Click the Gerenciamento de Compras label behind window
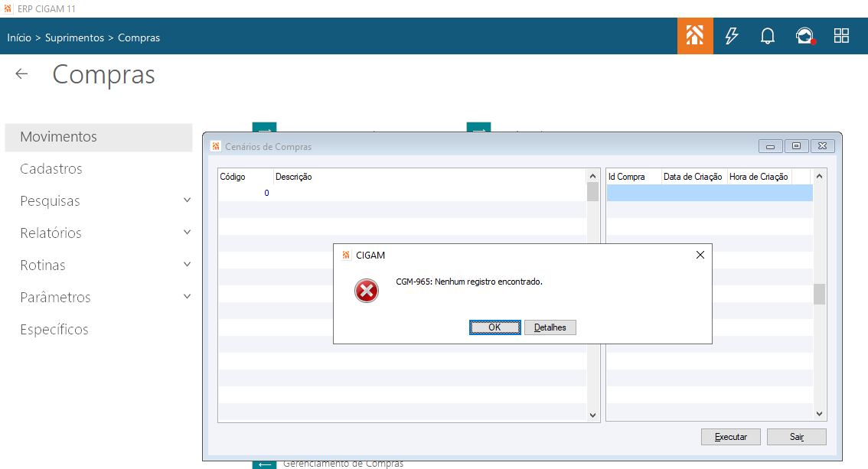868x469 pixels. 343,464
